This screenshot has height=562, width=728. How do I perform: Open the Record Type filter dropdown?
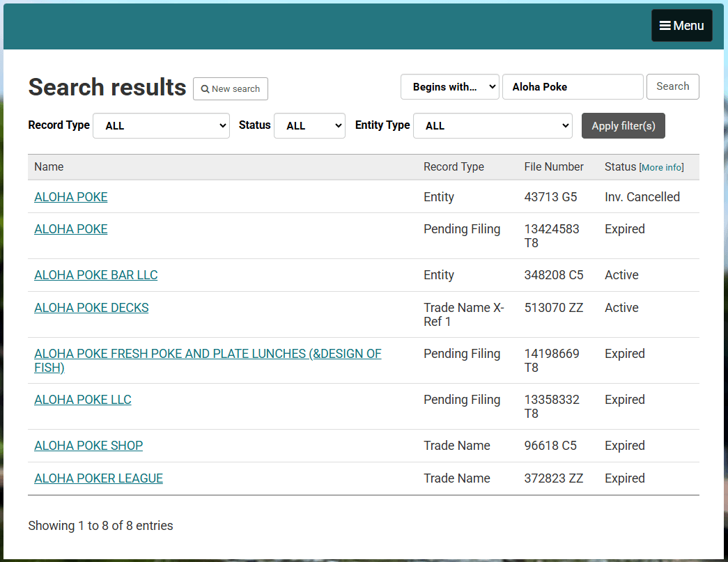161,126
